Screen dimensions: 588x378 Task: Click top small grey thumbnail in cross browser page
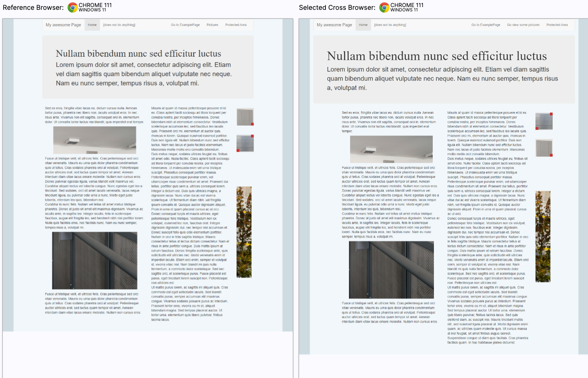tap(544, 121)
